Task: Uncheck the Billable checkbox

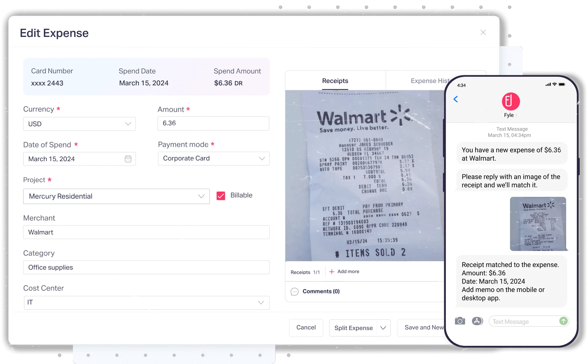Action: click(x=221, y=196)
